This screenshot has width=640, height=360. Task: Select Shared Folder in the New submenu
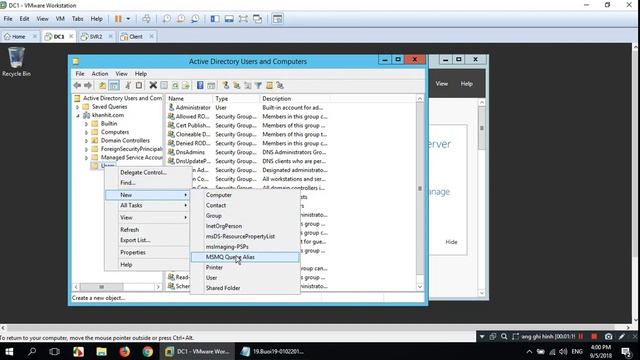click(x=245, y=288)
